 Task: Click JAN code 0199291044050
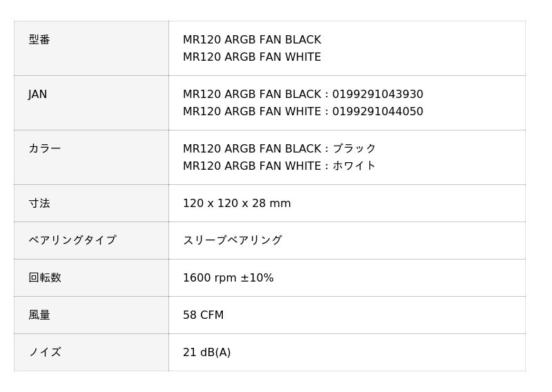[x=377, y=111]
